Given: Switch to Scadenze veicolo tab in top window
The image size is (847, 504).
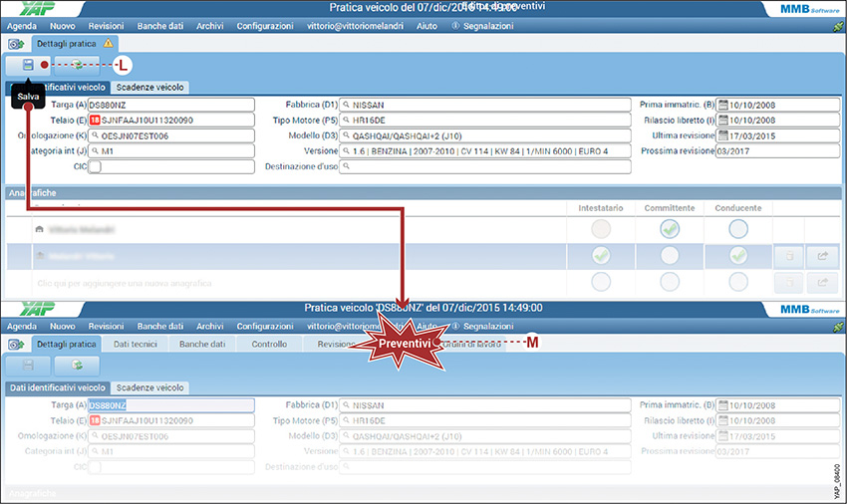Looking at the screenshot, I should coord(149,87).
